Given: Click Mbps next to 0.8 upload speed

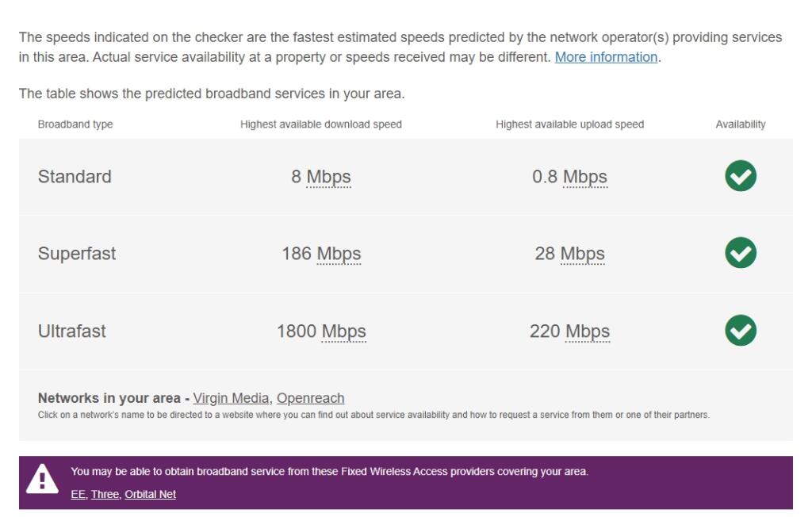Looking at the screenshot, I should (584, 177).
